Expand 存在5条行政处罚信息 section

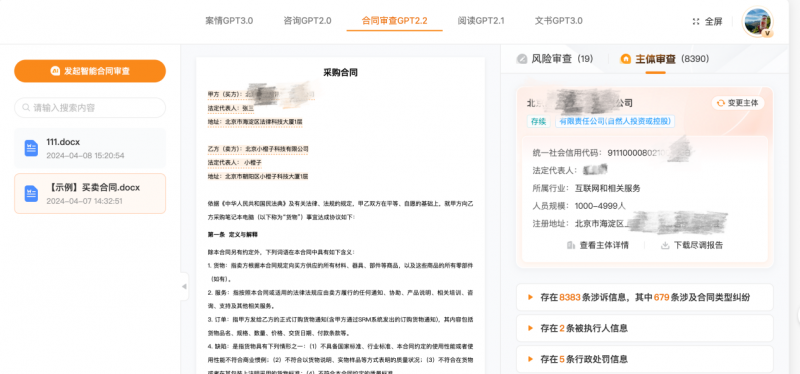[645, 359]
